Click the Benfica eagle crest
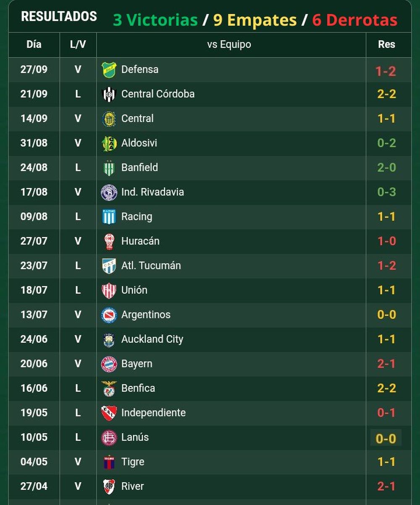Image resolution: width=420 pixels, height=505 pixels. pyautogui.click(x=109, y=389)
